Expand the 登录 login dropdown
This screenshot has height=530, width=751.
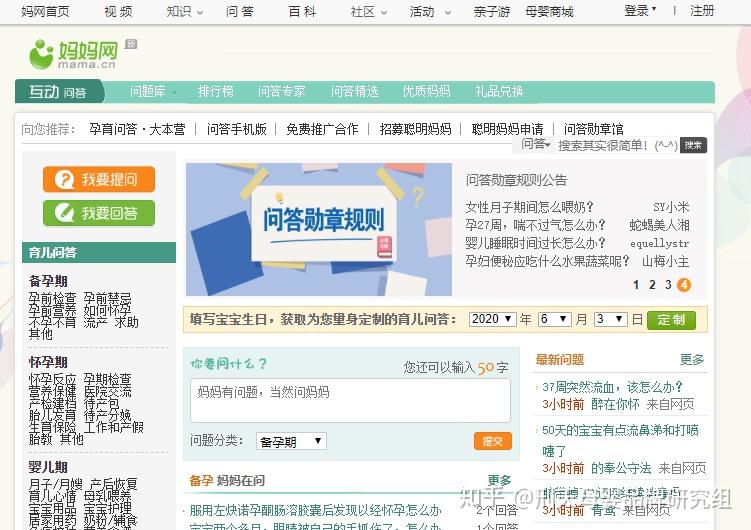pos(640,11)
